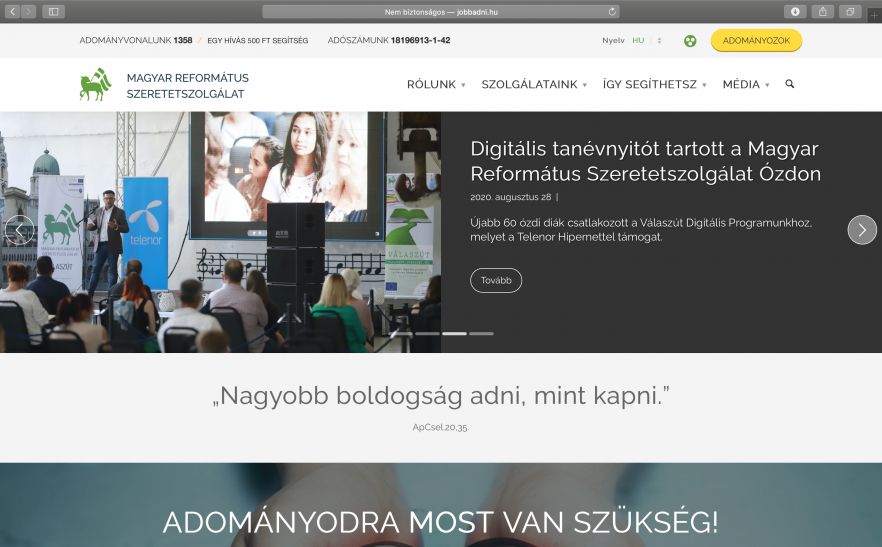The width and height of the screenshot is (882, 547).
Task: Open Magyar Református Szeretetszolgálat home link
Action: (187, 86)
